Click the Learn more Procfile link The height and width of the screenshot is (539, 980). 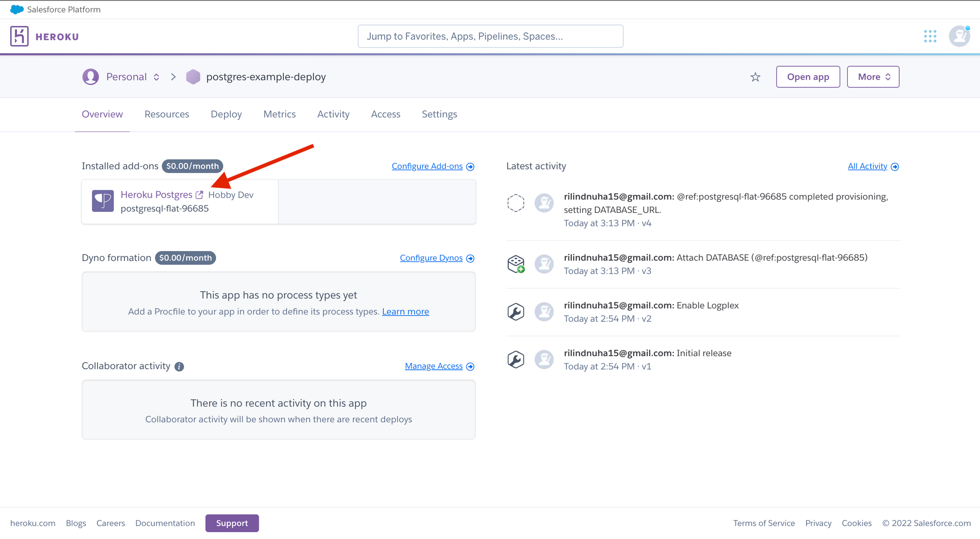point(405,311)
